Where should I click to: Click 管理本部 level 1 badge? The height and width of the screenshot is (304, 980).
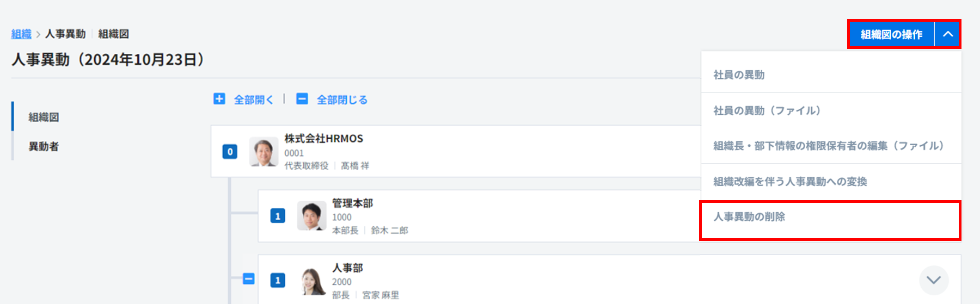pyautogui.click(x=278, y=216)
